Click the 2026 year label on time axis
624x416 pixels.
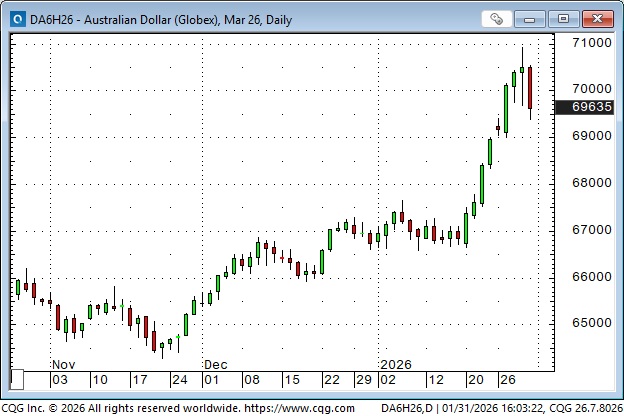396,365
